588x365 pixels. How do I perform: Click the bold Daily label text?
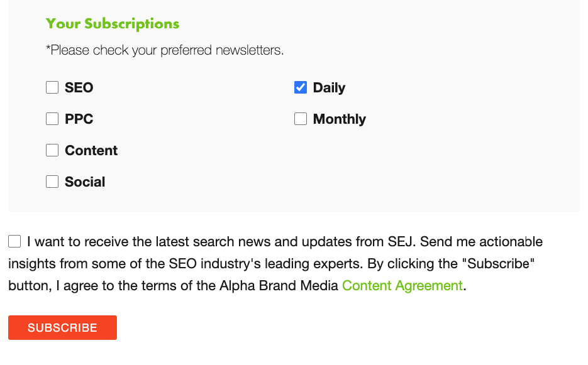point(329,88)
